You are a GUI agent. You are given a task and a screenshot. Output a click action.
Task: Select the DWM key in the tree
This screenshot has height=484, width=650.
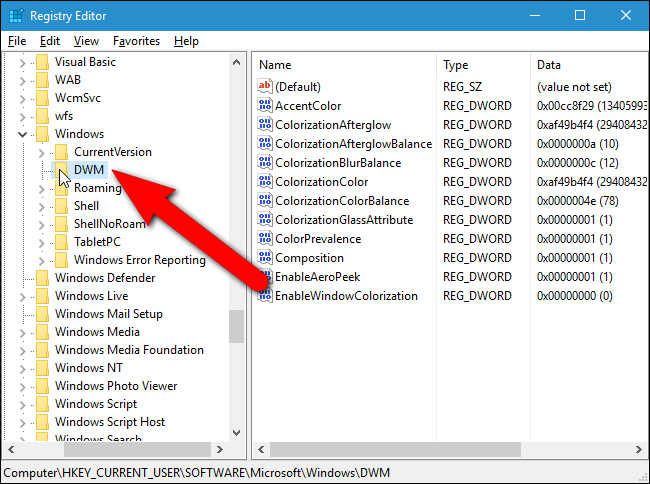point(89,170)
